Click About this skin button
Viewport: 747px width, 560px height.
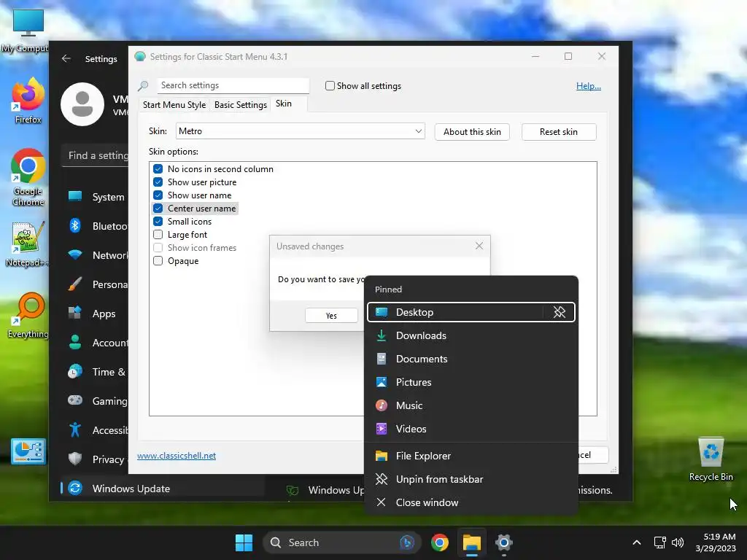(x=472, y=132)
